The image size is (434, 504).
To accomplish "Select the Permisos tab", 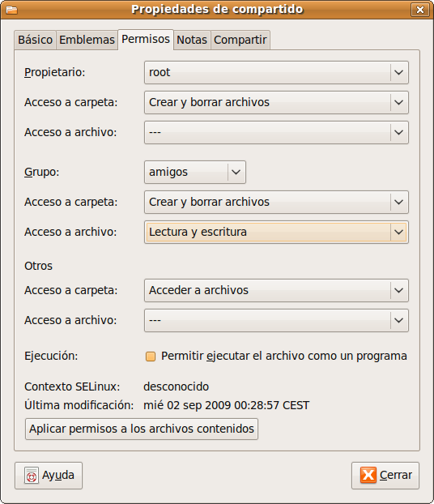I will [146, 40].
